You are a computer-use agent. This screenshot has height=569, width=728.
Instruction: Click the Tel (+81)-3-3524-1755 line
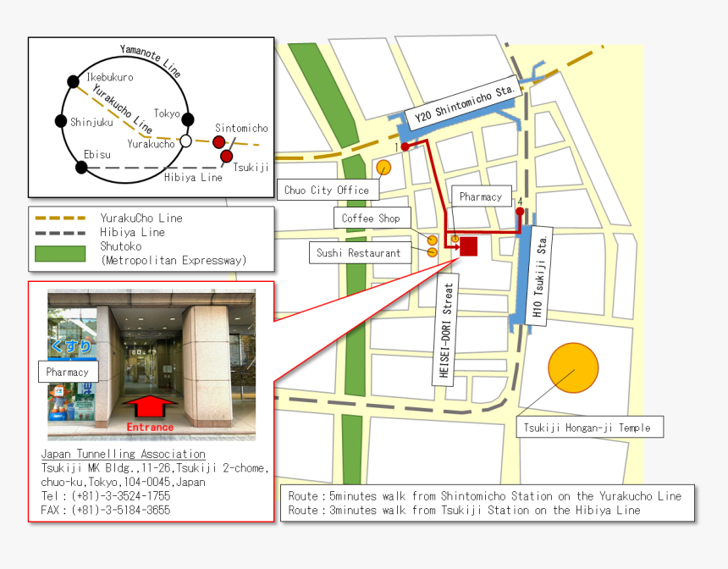click(x=106, y=496)
